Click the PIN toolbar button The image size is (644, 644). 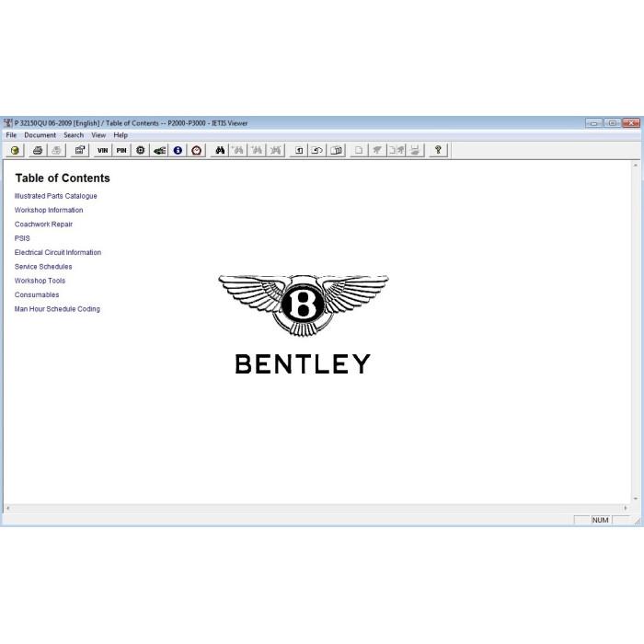pyautogui.click(x=121, y=150)
